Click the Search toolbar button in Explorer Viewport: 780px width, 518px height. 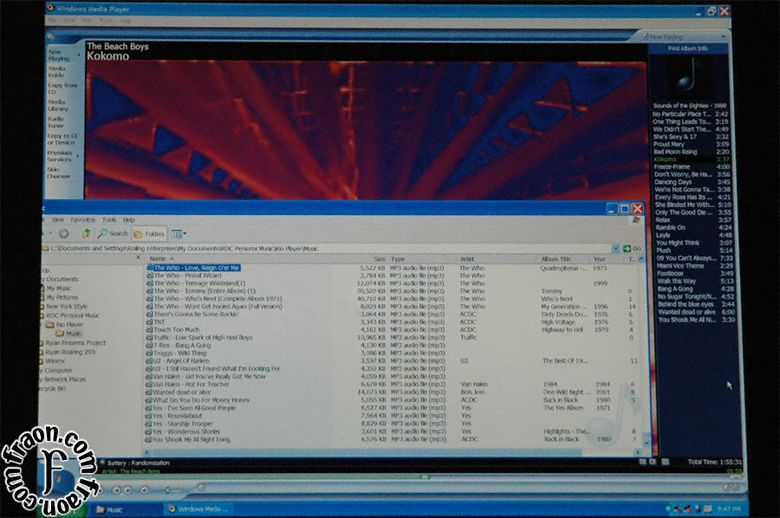pyautogui.click(x=113, y=233)
